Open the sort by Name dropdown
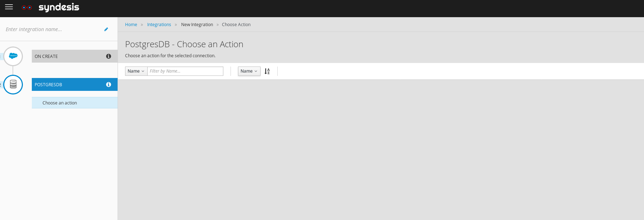The height and width of the screenshot is (220, 644). pyautogui.click(x=249, y=71)
